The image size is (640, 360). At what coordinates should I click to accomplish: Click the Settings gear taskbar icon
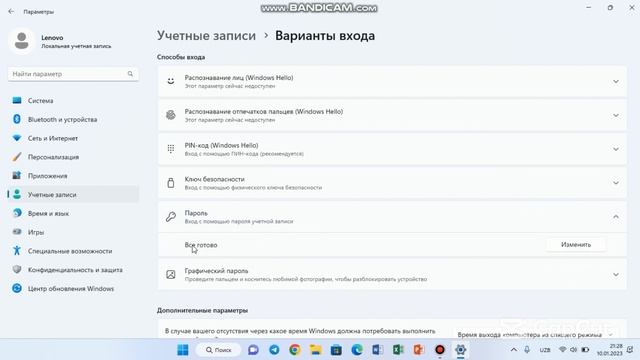point(460,350)
